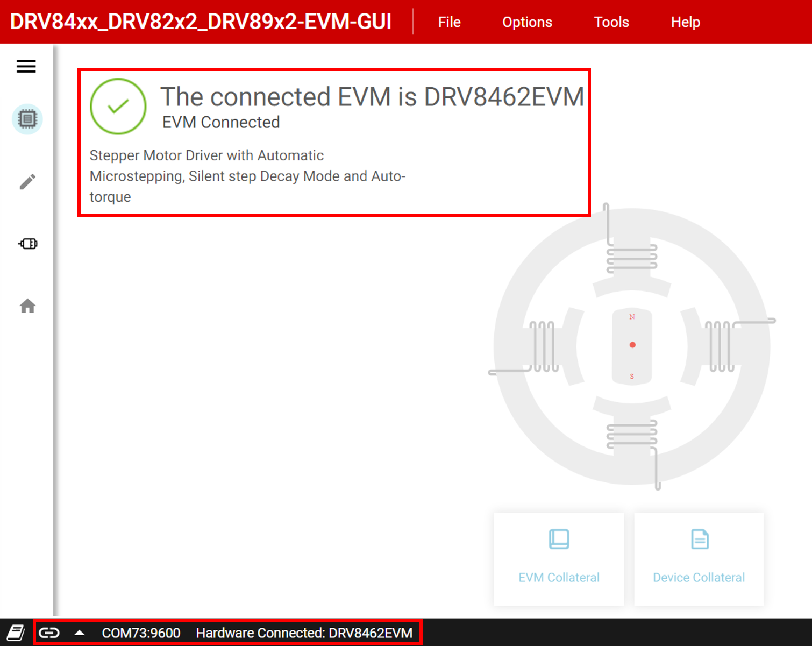Screen dimensions: 812x646
Task: Click the COM73:9600 port status
Action: click(x=141, y=632)
